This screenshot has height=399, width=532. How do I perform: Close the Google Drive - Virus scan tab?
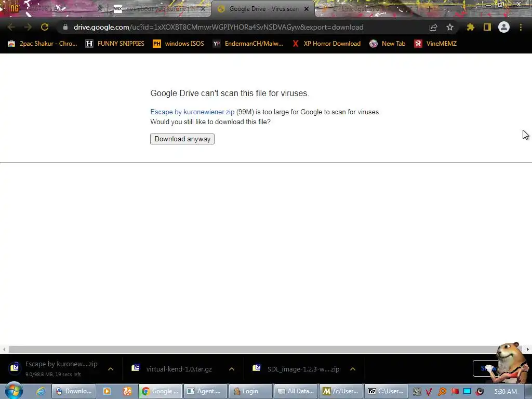click(307, 9)
